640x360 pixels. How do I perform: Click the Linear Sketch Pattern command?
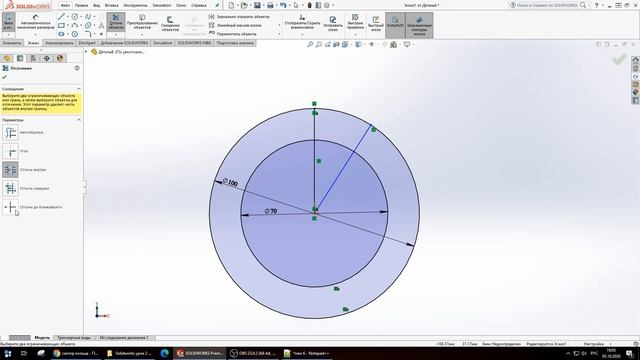[235, 25]
